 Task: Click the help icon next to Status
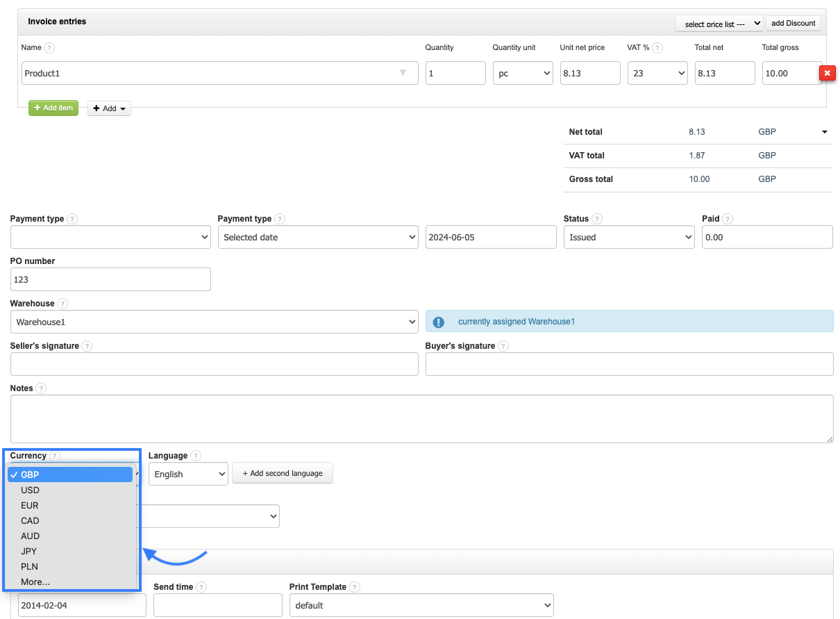click(x=596, y=219)
